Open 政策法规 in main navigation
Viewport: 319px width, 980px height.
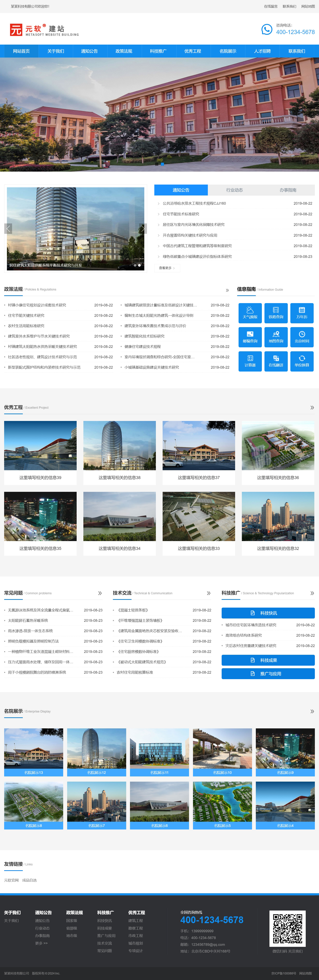click(124, 51)
